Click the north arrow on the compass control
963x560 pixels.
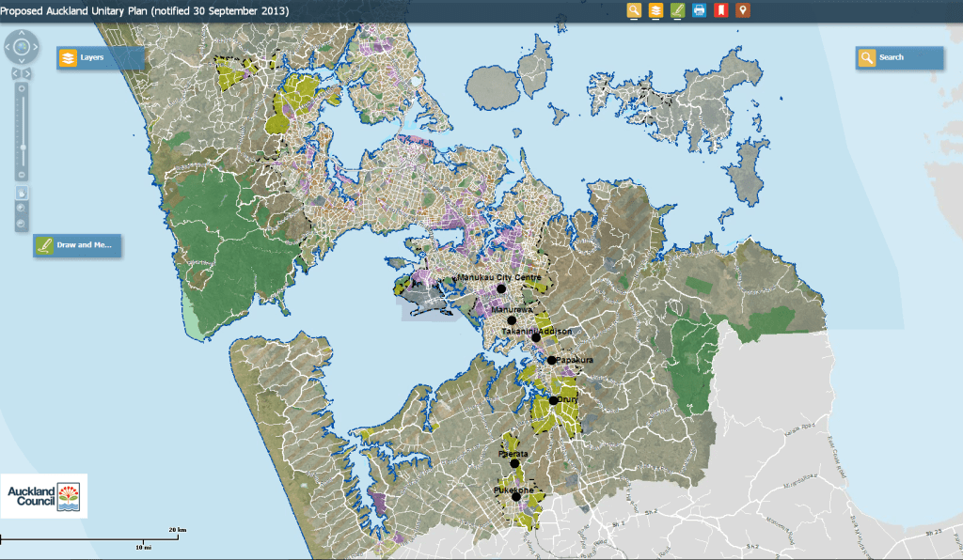[x=21, y=34]
